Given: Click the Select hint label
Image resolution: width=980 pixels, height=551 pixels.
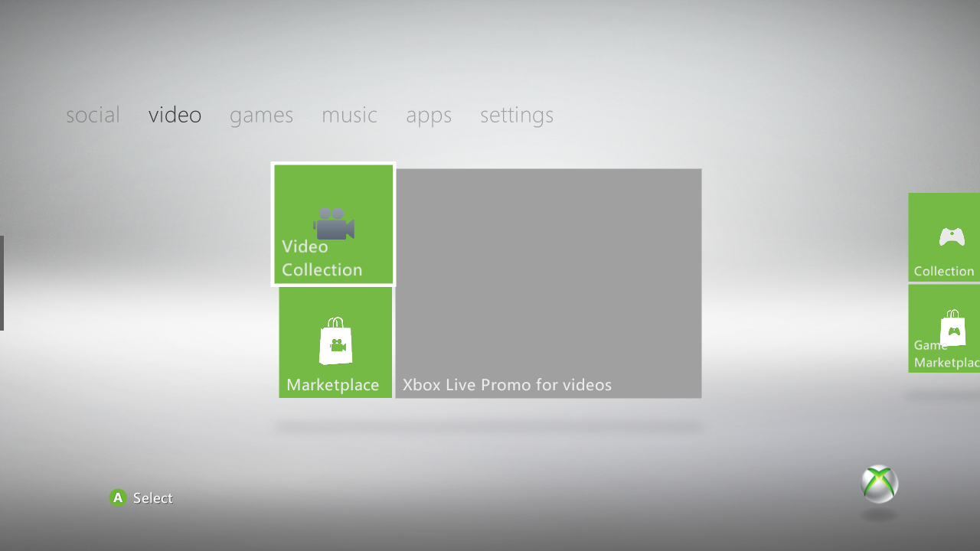Looking at the screenshot, I should [x=153, y=498].
